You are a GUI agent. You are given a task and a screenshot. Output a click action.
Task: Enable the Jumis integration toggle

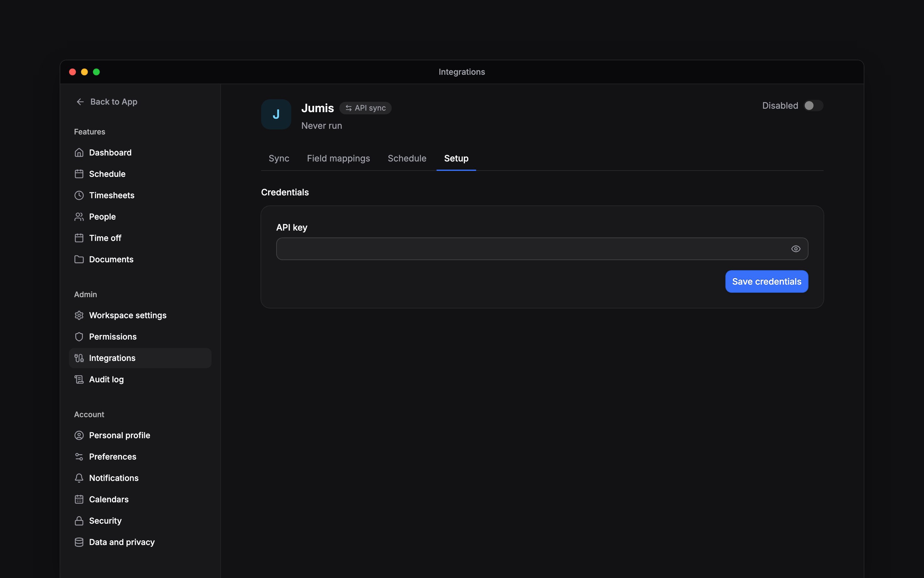[x=813, y=106]
